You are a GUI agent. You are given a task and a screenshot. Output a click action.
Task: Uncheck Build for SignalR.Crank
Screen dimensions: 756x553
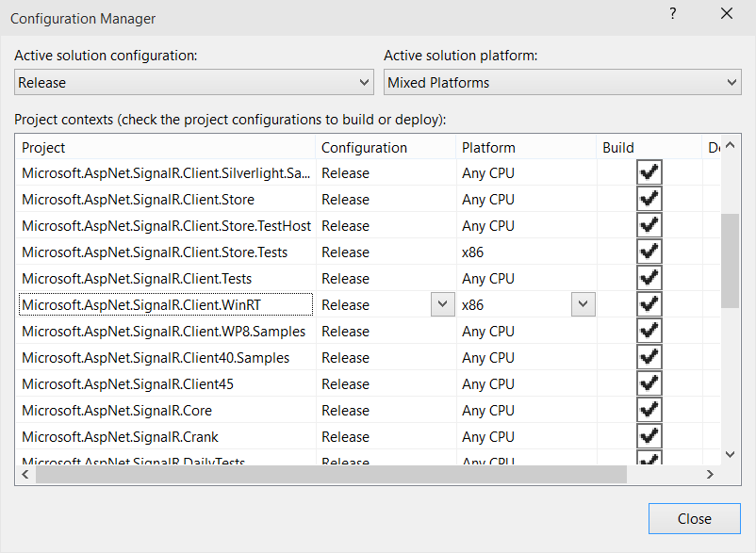[x=649, y=436]
